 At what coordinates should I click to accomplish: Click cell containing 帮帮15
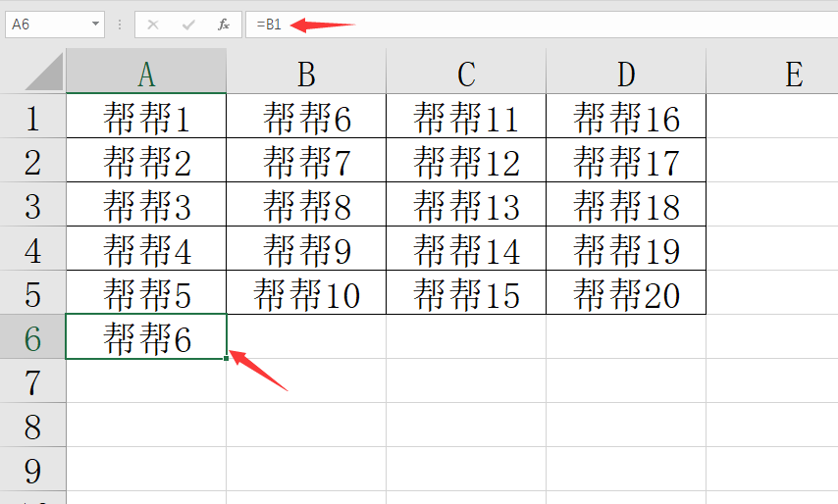coord(466,292)
